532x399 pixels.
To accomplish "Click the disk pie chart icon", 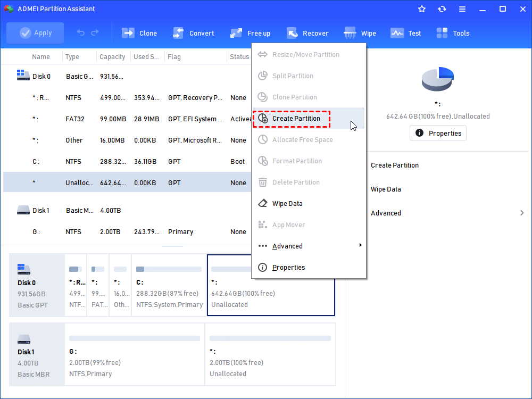I will pyautogui.click(x=438, y=79).
